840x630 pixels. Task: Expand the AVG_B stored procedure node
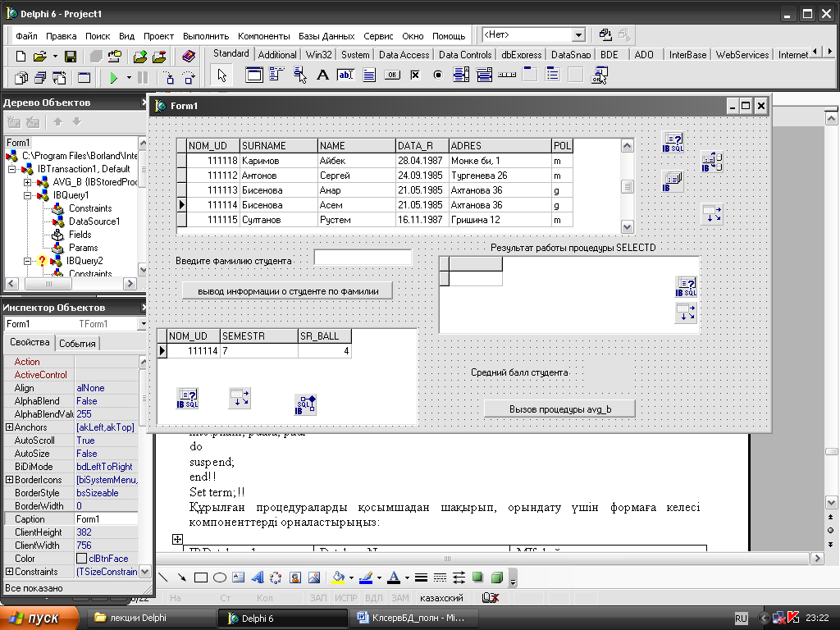[x=27, y=182]
